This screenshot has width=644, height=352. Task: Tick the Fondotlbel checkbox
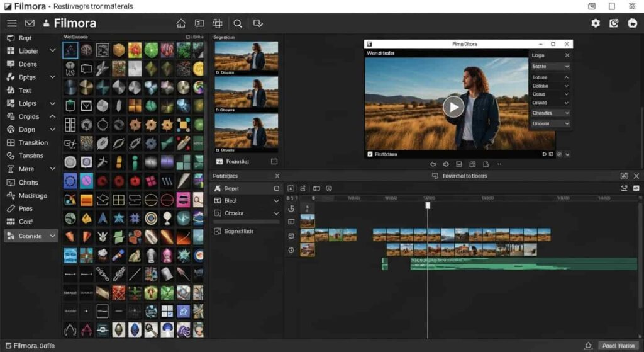tap(274, 162)
